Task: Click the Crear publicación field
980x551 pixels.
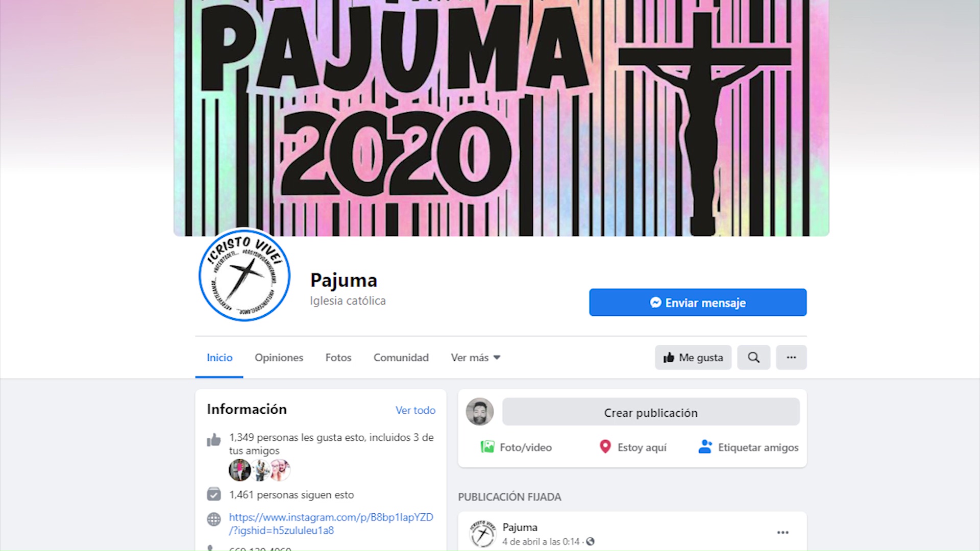Action: (x=651, y=412)
